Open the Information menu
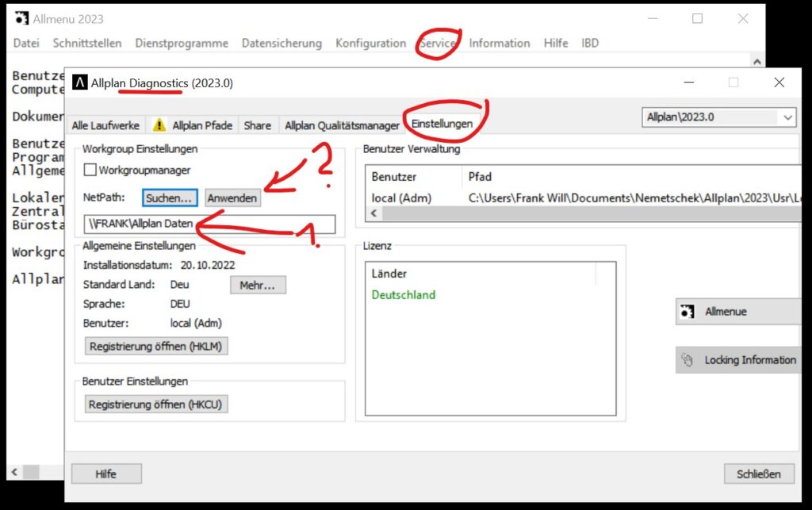The image size is (812, 510). pos(499,44)
